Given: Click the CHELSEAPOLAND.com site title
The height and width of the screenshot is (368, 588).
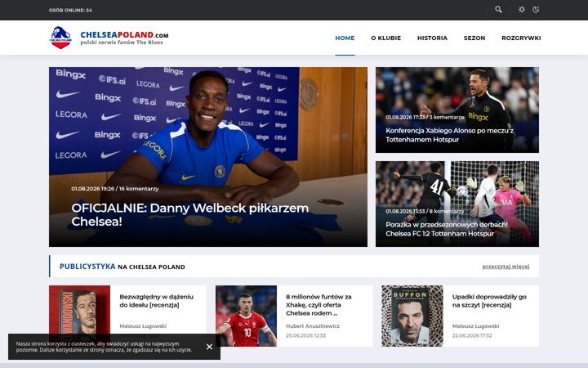Looking at the screenshot, I should [124, 34].
